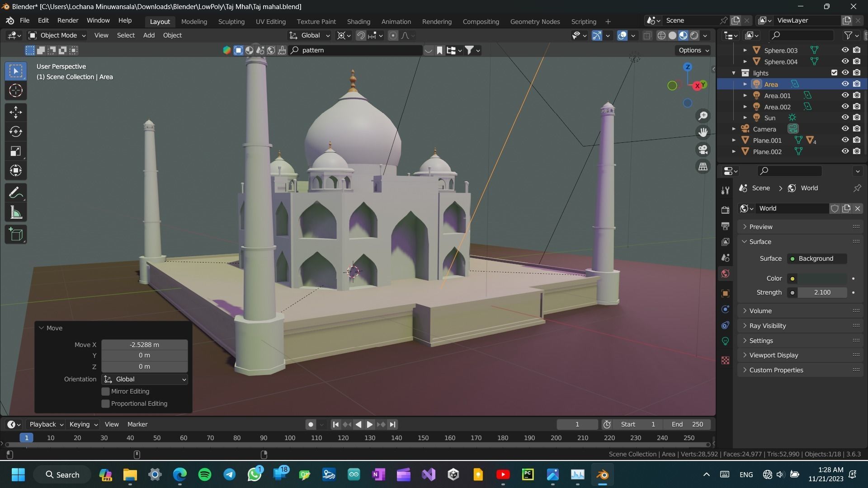Viewport: 868px width, 488px height.
Task: Open the Object Data properties tab
Action: pyautogui.click(x=726, y=341)
